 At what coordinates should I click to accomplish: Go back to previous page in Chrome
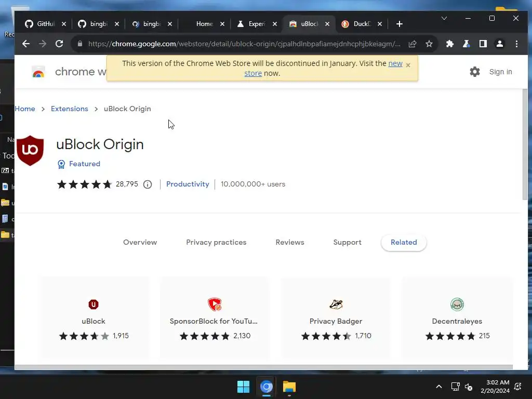tap(26, 44)
